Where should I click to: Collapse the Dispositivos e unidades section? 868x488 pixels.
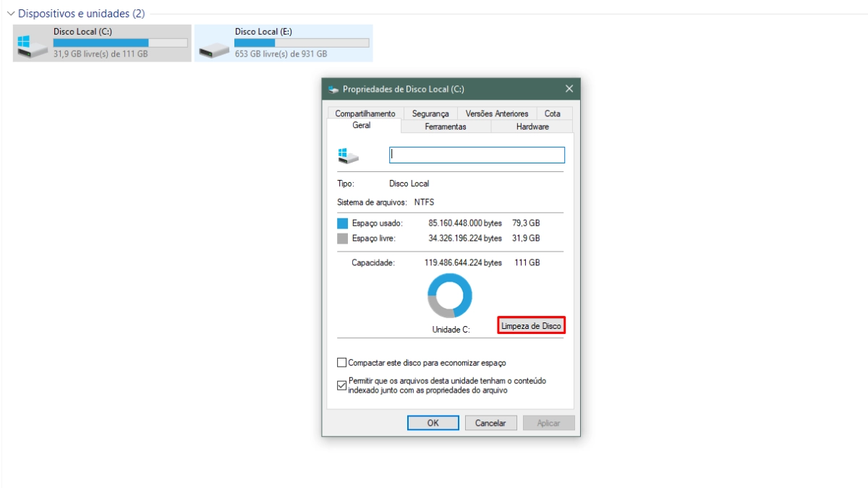(11, 14)
